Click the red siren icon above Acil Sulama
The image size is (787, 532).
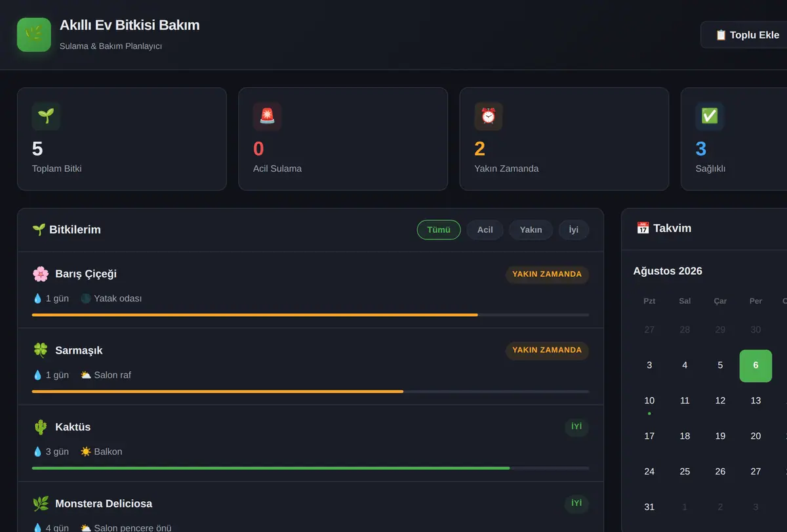click(x=267, y=116)
